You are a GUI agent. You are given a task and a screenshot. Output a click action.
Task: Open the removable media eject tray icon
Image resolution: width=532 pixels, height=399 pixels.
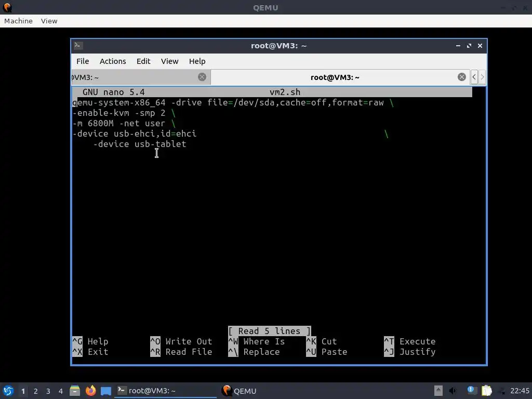[x=438, y=391]
